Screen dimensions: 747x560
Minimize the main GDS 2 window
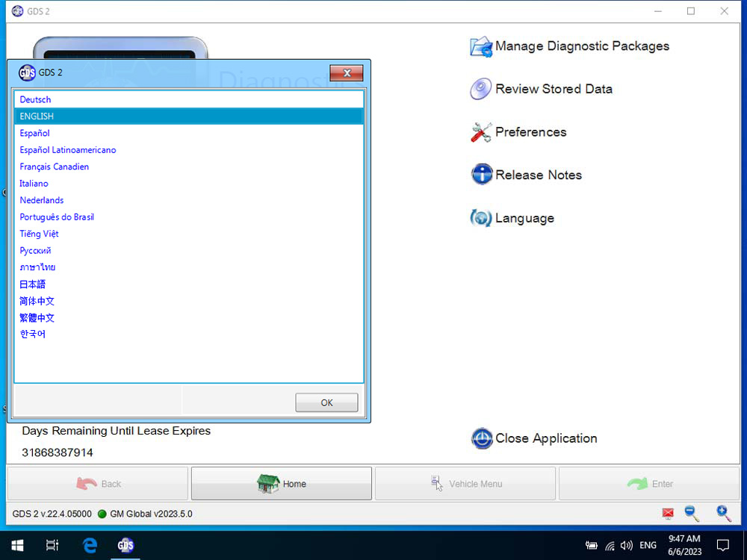click(658, 11)
